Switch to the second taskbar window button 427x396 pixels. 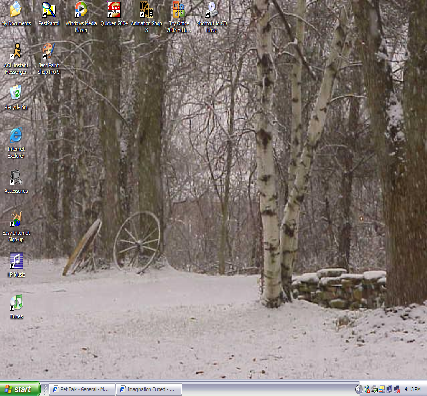149,389
